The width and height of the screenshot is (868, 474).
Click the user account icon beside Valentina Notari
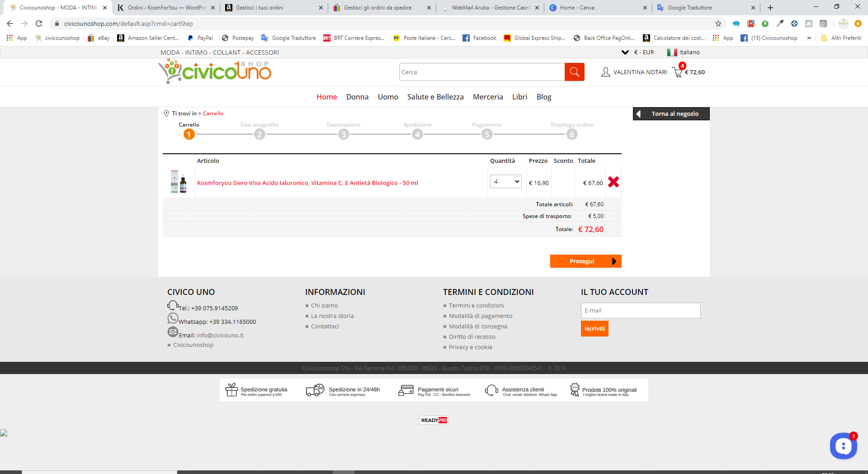click(606, 72)
